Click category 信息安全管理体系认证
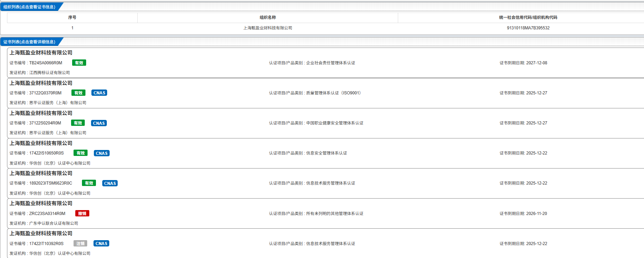Image resolution: width=644 pixels, height=258 pixels. coord(326,153)
